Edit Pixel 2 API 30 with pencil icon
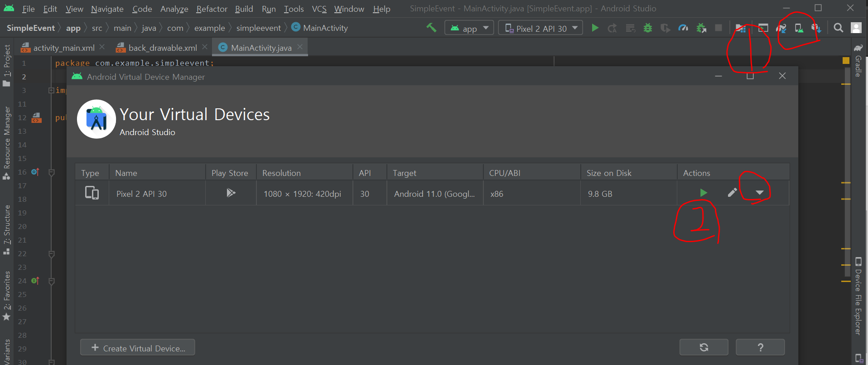Image resolution: width=868 pixels, height=365 pixels. click(x=732, y=193)
